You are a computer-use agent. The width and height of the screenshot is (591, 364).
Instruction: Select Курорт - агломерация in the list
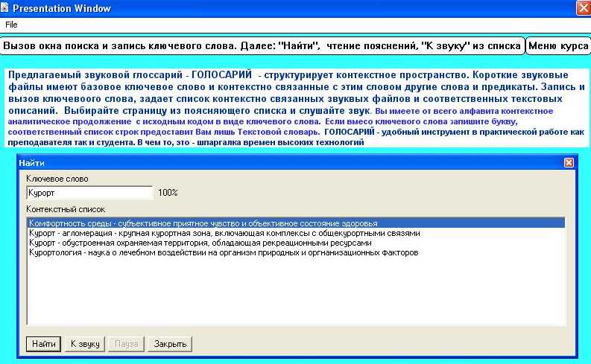(224, 233)
